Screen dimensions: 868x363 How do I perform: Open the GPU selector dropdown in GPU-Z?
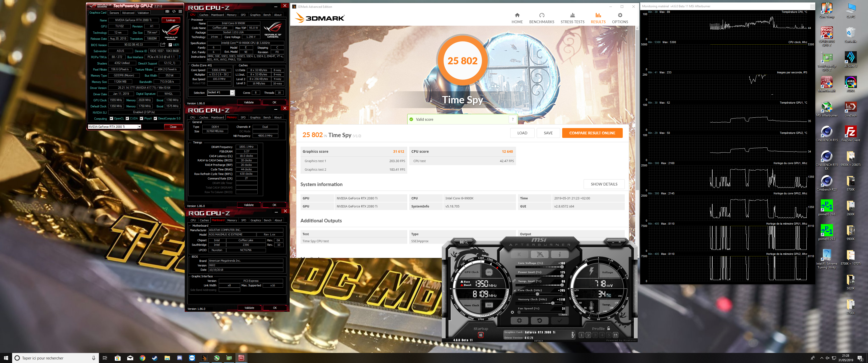pos(114,127)
